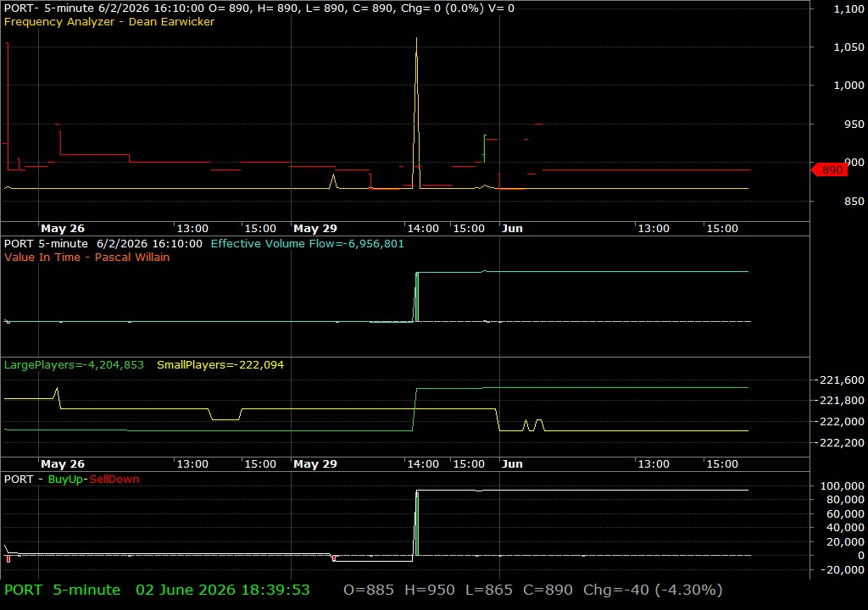Click the green PORT 5-minute status label
This screenshot has width=868, height=610.
coord(62,590)
